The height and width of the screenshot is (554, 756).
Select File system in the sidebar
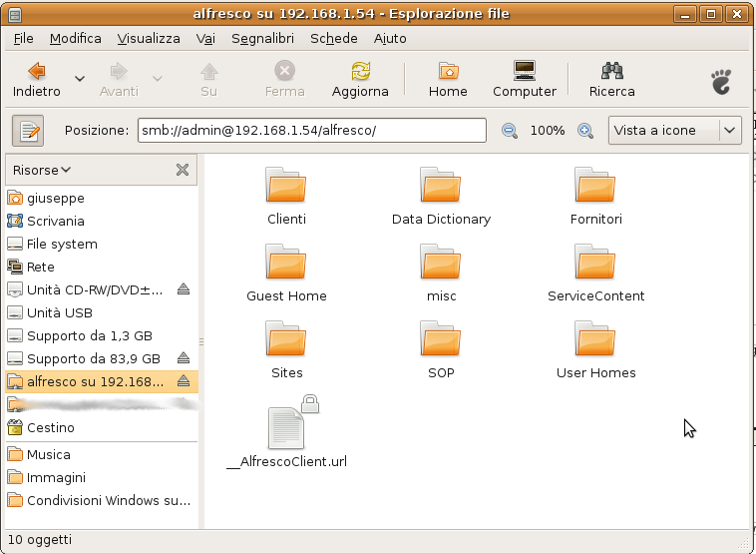click(102, 245)
